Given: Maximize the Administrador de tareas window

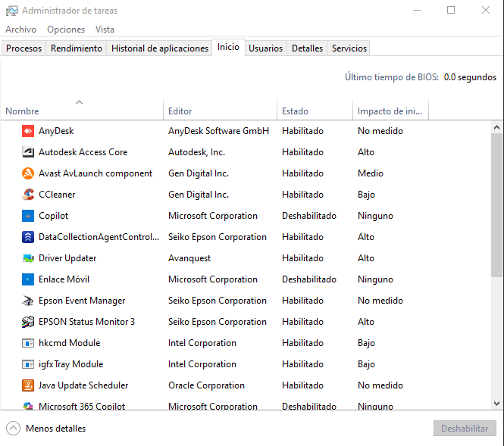Looking at the screenshot, I should pos(451,11).
